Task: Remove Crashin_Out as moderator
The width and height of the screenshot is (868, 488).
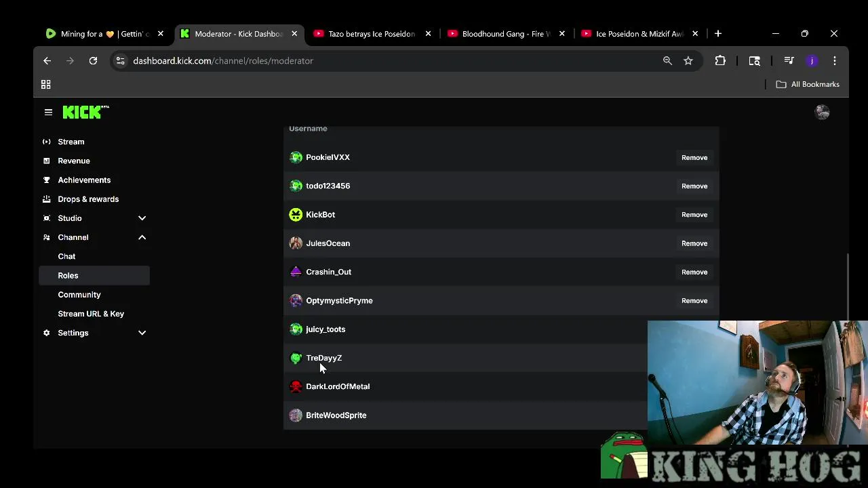Action: pyautogui.click(x=694, y=272)
